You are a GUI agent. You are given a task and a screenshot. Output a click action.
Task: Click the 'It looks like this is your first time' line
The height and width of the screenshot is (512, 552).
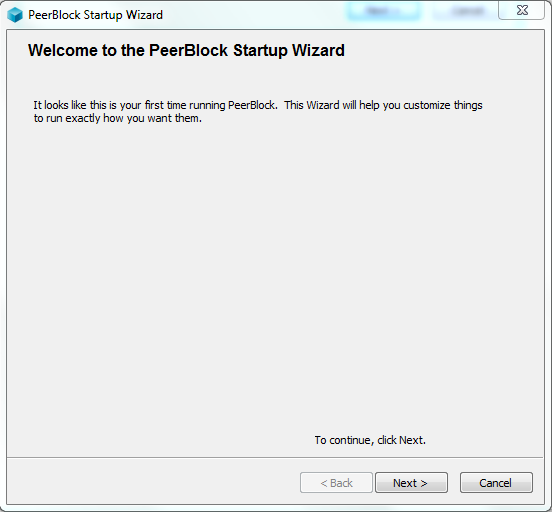coord(258,105)
